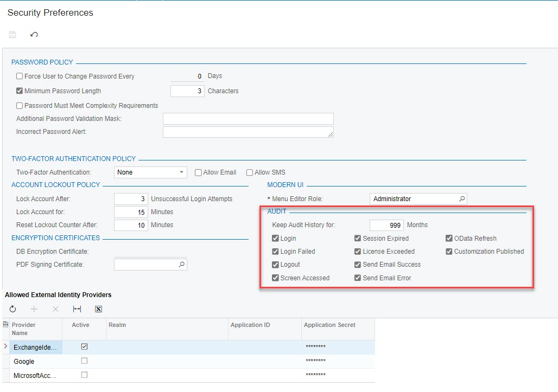Screen dimensions: 558x392
Task: Uncheck Active for ExchangeIde provider
Action: point(84,346)
